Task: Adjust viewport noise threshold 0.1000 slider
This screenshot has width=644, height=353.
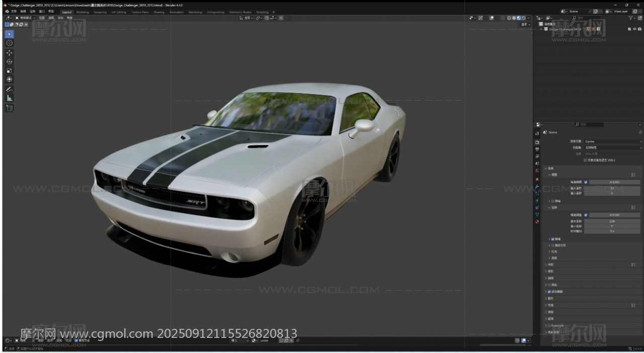Action: click(x=614, y=182)
